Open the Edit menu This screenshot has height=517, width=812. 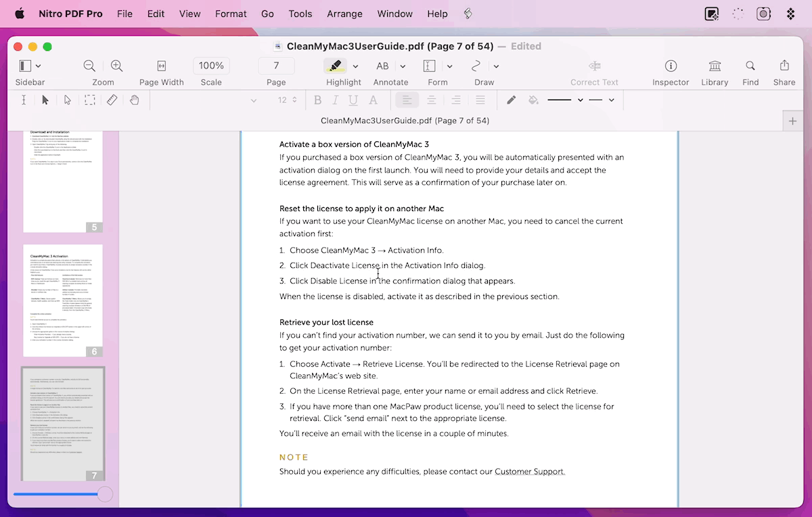(156, 14)
